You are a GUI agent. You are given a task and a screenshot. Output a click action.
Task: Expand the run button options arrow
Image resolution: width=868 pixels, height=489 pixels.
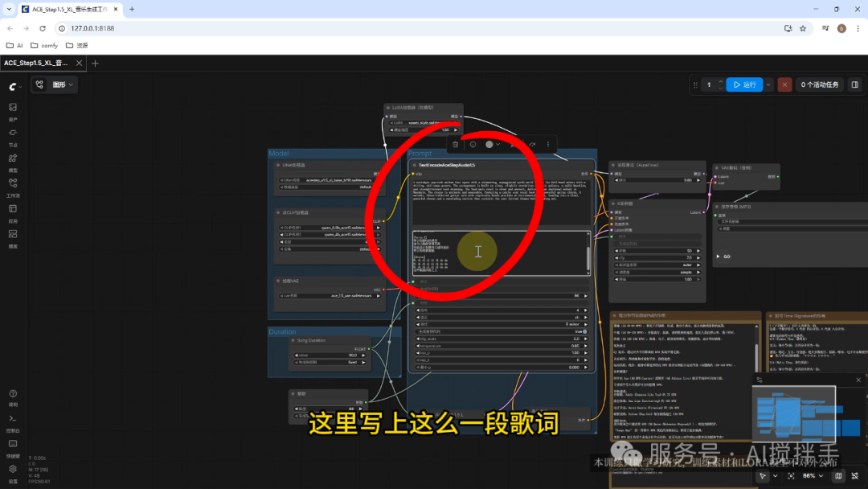click(768, 84)
